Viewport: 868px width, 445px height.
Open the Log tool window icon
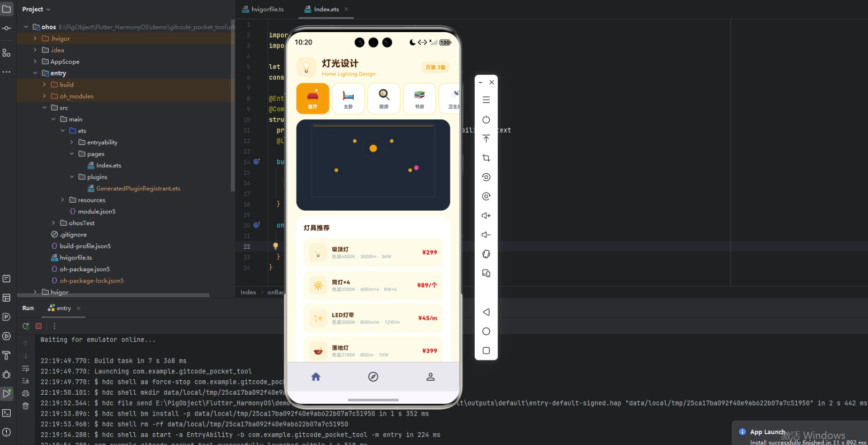click(6, 279)
